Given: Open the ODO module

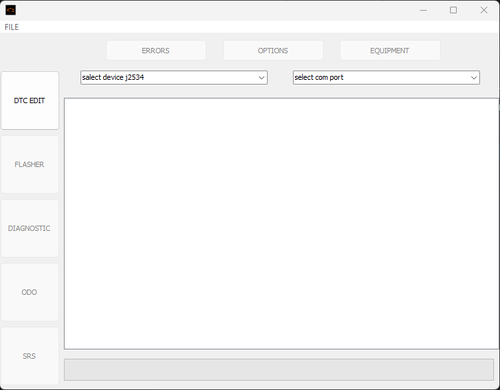Looking at the screenshot, I should point(30,292).
